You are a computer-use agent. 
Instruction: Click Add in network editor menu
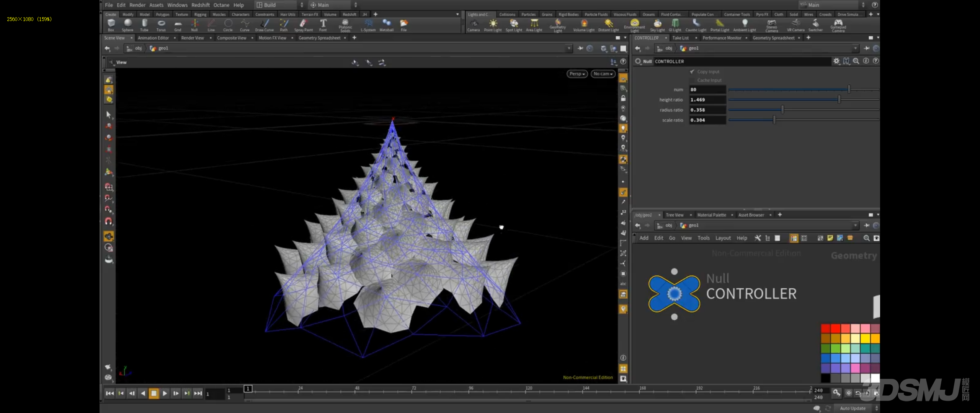point(644,238)
